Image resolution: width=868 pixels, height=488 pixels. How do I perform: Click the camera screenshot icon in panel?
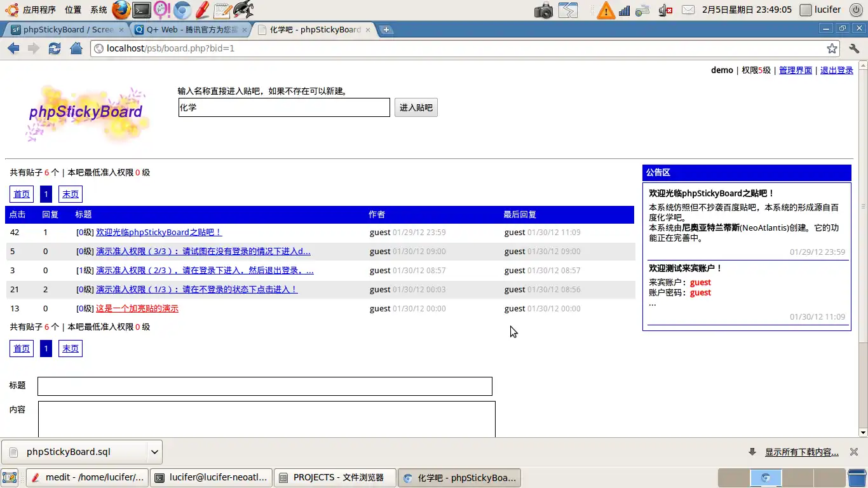[x=543, y=10]
